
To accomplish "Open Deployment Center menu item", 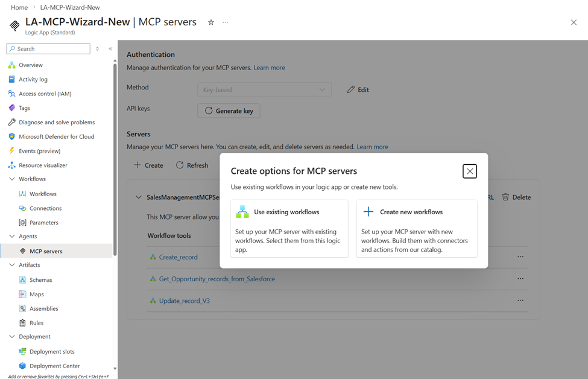I will [54, 366].
